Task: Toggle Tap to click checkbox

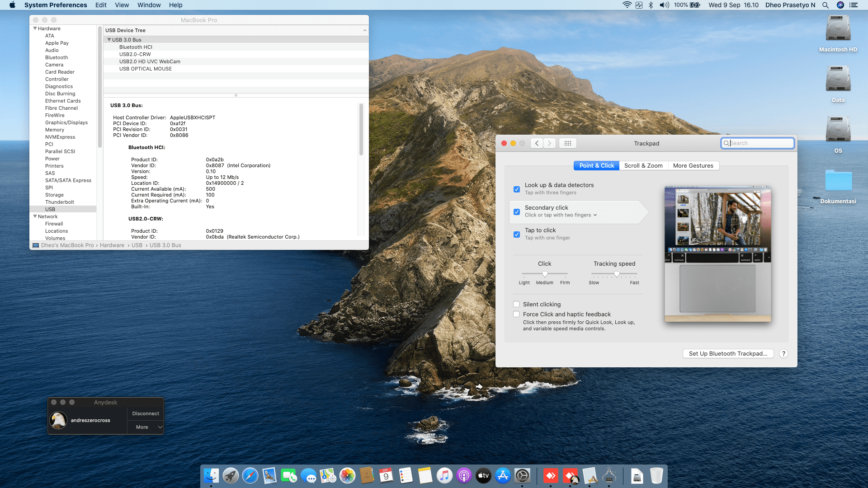Action: [x=517, y=235]
